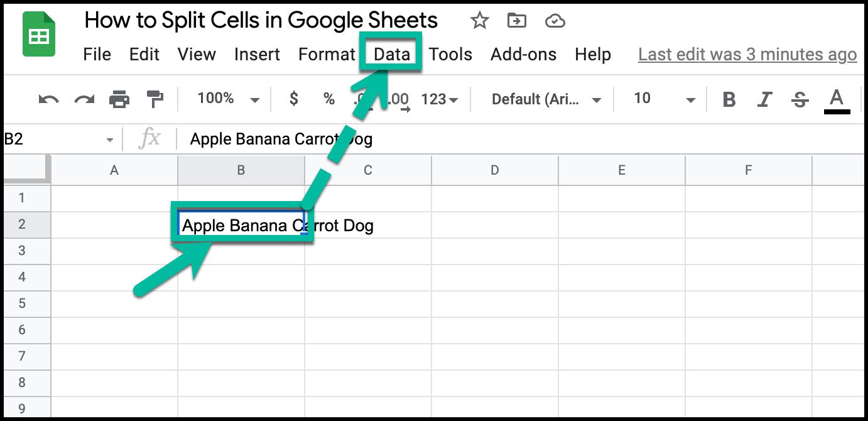This screenshot has height=421, width=868.
Task: Open the text color picker
Action: point(836,99)
